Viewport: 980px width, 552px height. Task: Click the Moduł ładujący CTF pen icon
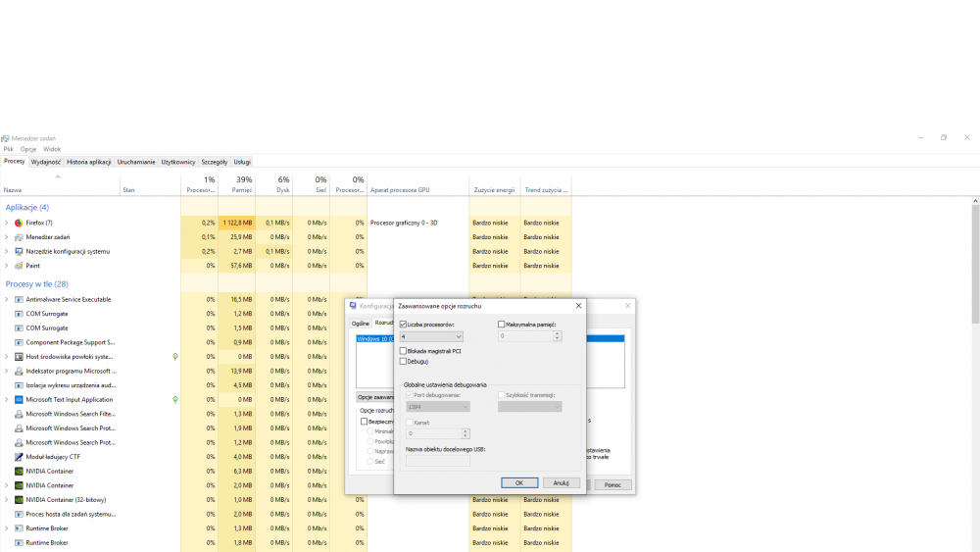(19, 457)
